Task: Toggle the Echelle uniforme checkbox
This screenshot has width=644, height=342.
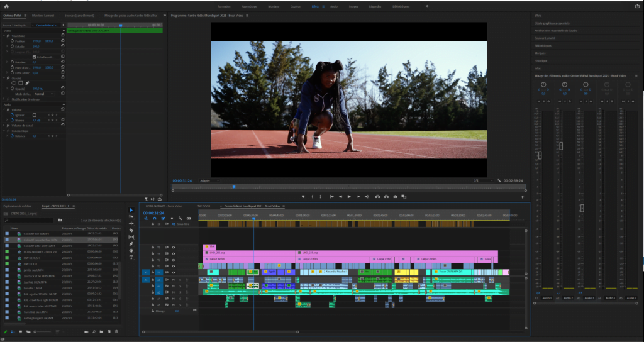Action: [35, 57]
